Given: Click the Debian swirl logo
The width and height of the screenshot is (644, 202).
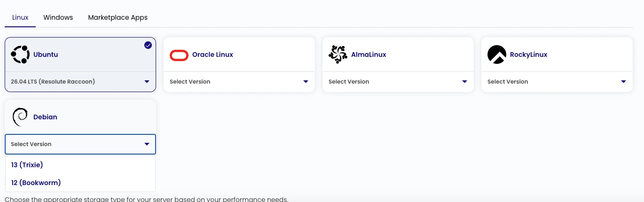Looking at the screenshot, I should (x=20, y=117).
